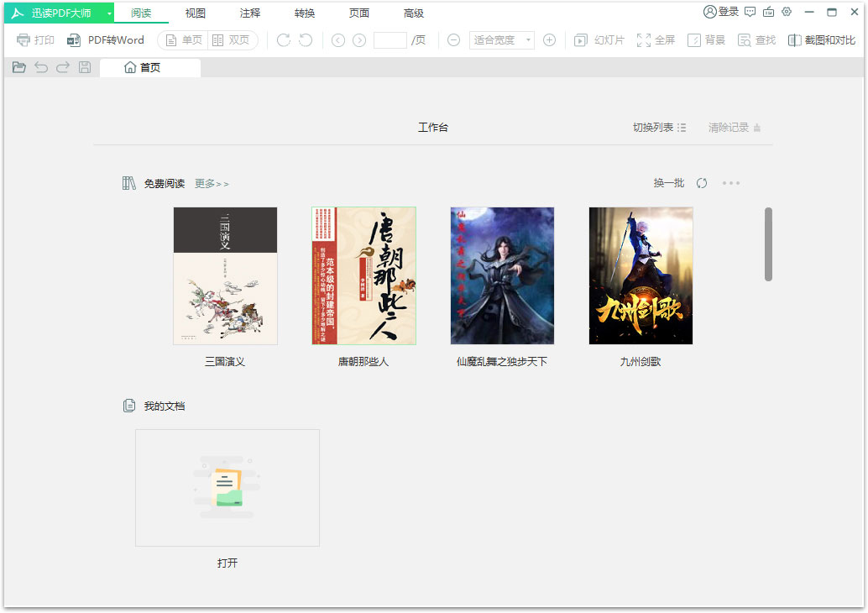868x613 pixels.
Task: Enter 全屏 full screen mode
Action: (x=656, y=39)
